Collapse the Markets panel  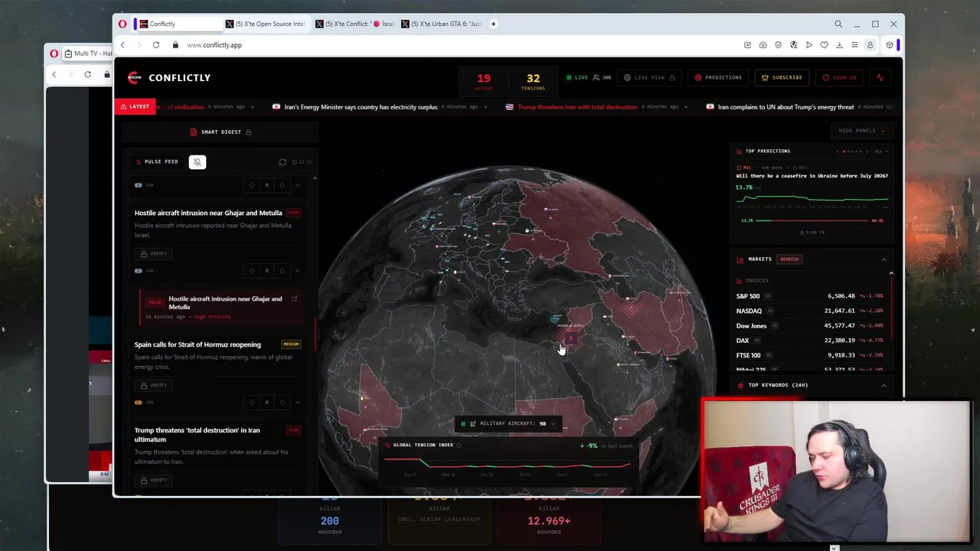(884, 259)
